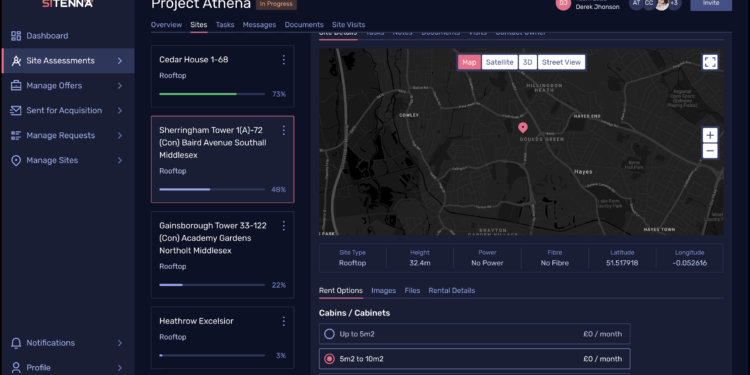The image size is (750, 375).
Task: Click the Longitude value -0.052616
Action: pos(689,263)
